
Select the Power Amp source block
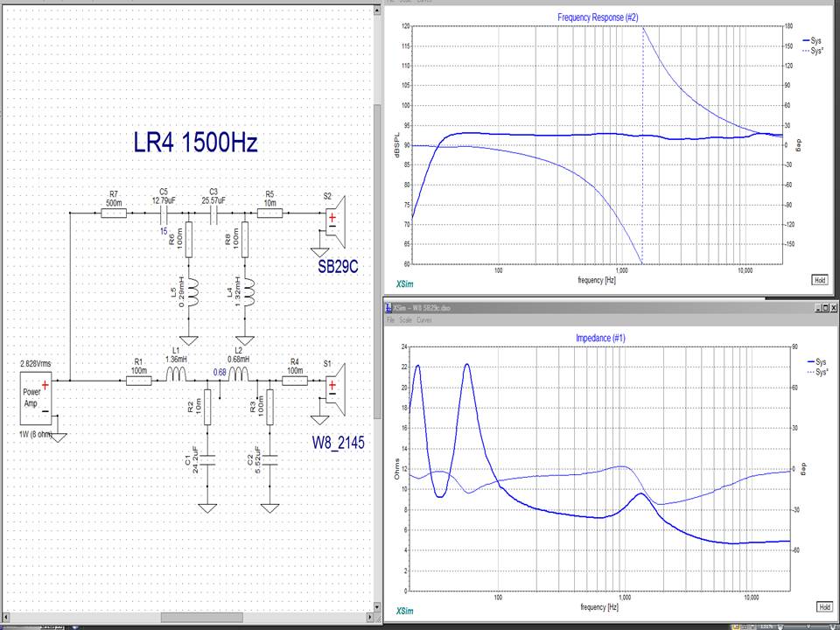tap(37, 398)
